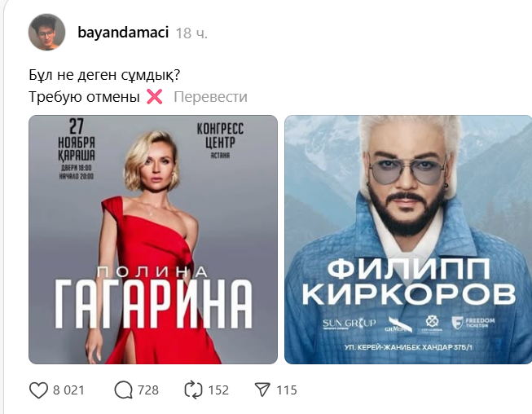Screen dimensions: 532x414
Task: Click the red cross emoji in the post
Action: tap(154, 97)
